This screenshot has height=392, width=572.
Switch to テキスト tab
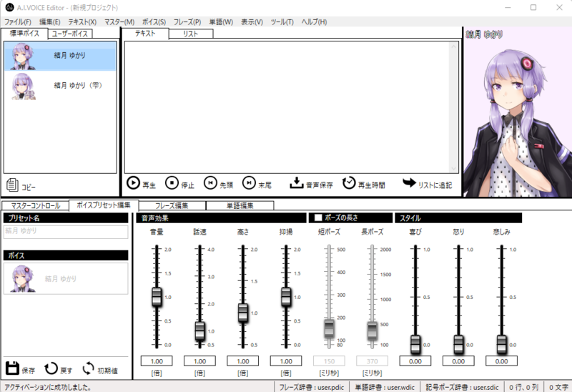[x=145, y=33]
